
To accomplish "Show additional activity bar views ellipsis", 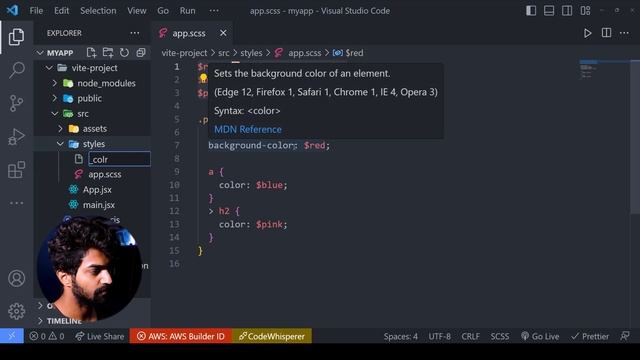I will 16,203.
